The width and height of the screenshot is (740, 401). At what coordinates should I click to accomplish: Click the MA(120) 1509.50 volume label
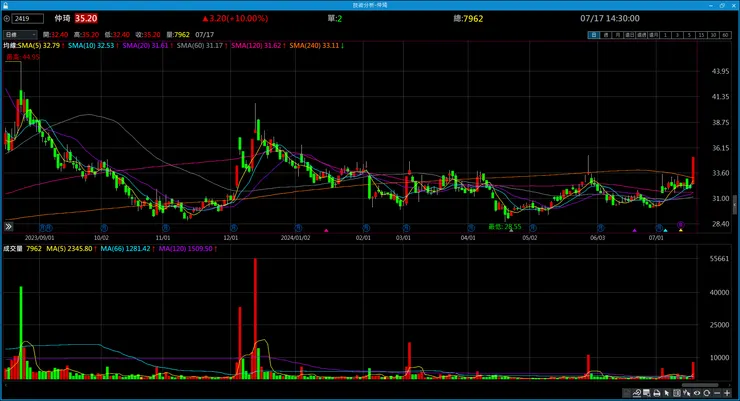tap(185, 248)
